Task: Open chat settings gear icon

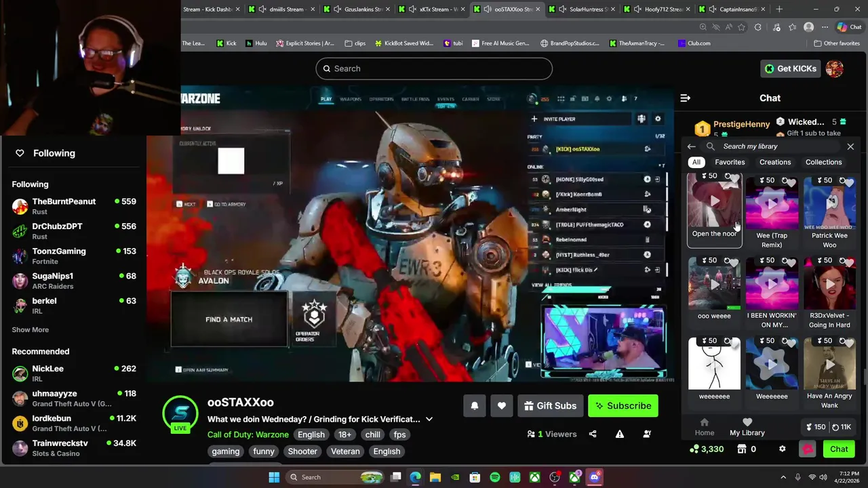Action: pos(782,449)
